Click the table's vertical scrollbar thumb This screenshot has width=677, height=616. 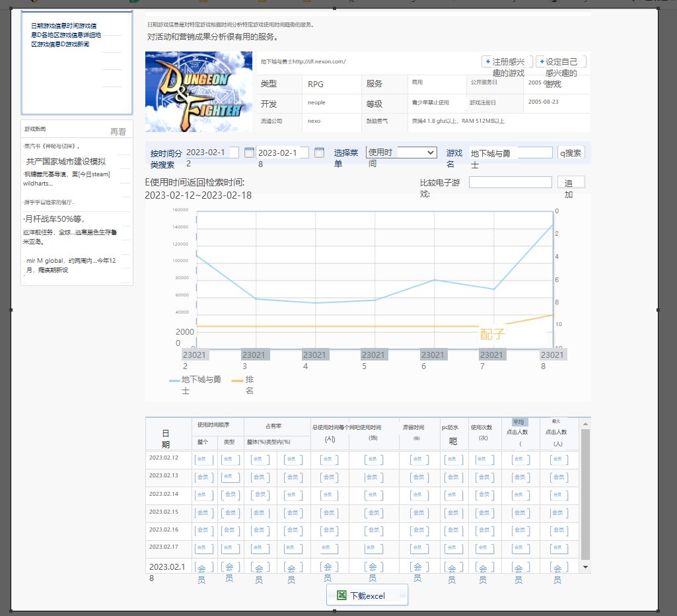click(x=585, y=495)
